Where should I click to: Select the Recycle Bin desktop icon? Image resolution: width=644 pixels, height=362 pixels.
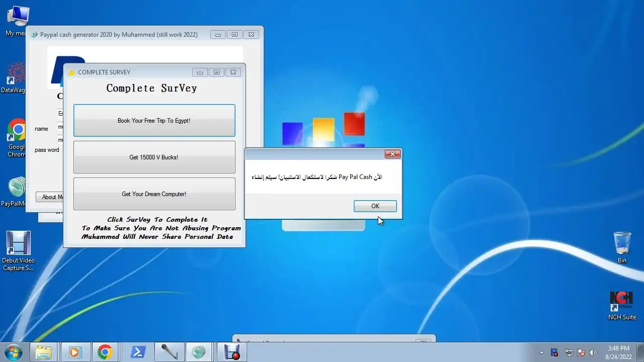(x=622, y=247)
